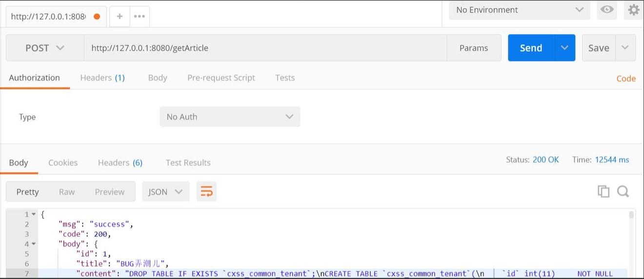Select the Raw response view
The image size is (644, 279).
click(67, 192)
